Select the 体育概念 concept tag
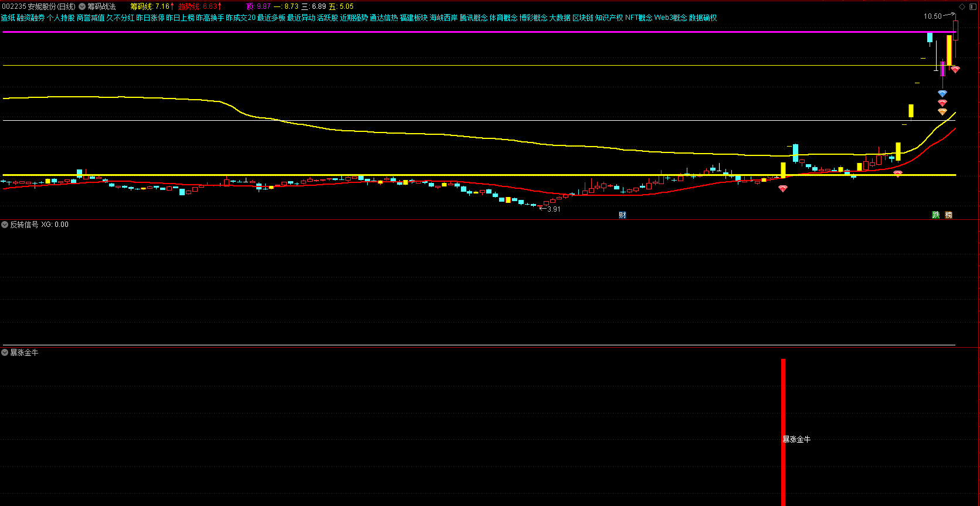 click(x=504, y=18)
